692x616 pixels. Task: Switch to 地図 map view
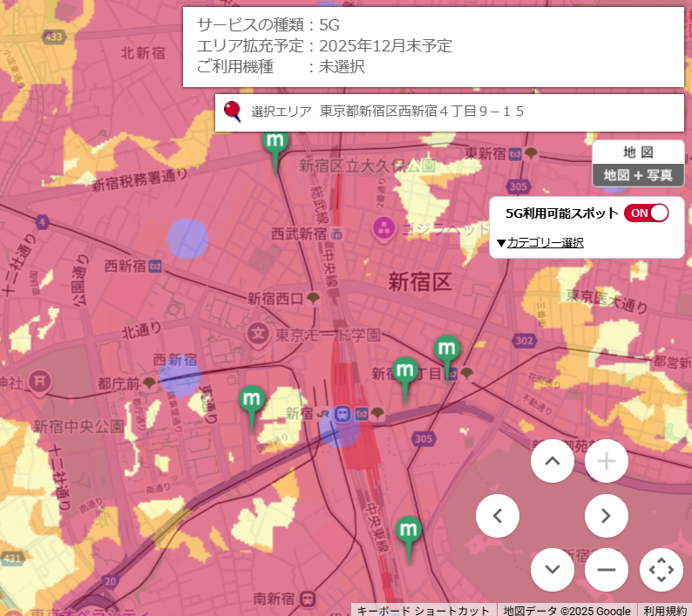[x=638, y=152]
